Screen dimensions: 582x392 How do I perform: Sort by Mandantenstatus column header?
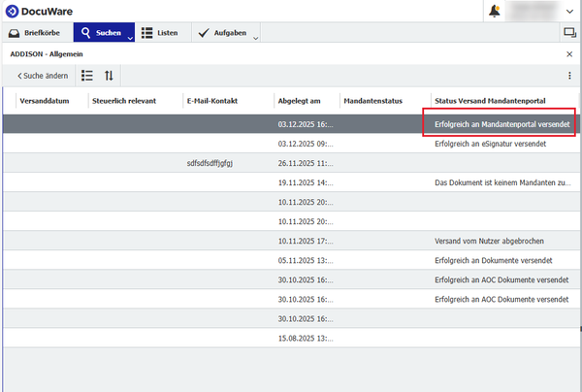point(373,101)
